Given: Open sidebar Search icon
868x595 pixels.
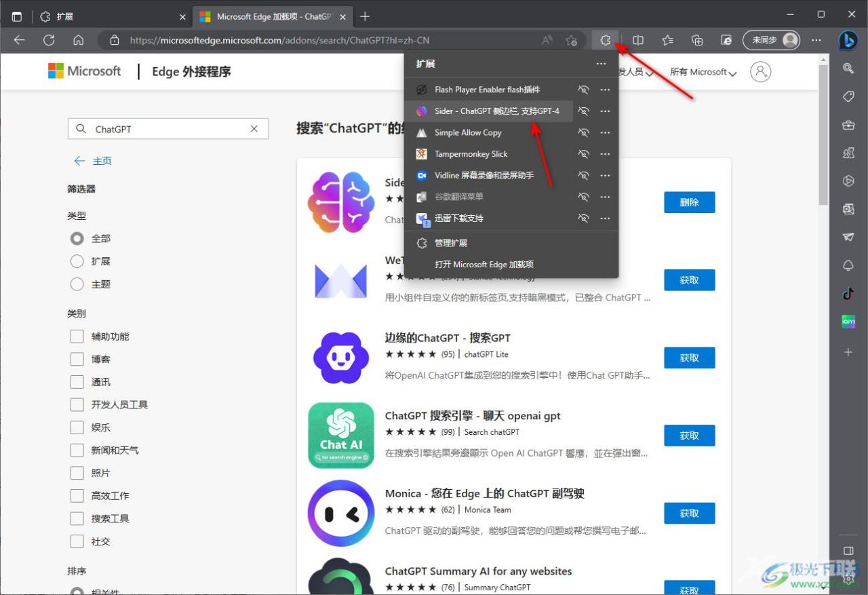Looking at the screenshot, I should pyautogui.click(x=848, y=69).
